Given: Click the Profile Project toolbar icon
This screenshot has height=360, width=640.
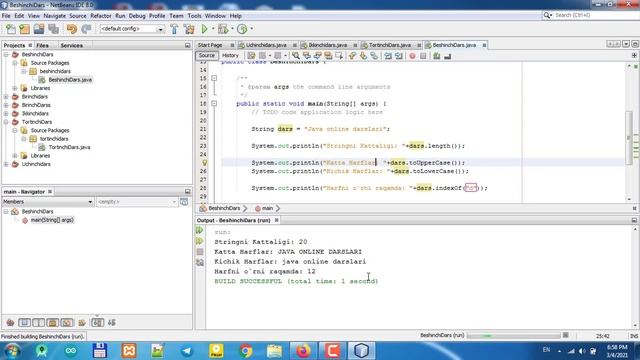Looking at the screenshot, I should (x=242, y=29).
